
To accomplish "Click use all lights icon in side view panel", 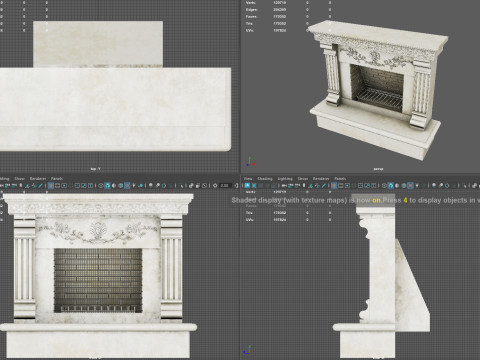I will click(417, 185).
